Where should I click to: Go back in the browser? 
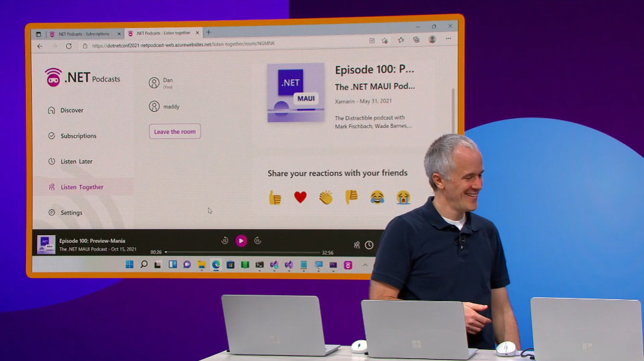40,46
